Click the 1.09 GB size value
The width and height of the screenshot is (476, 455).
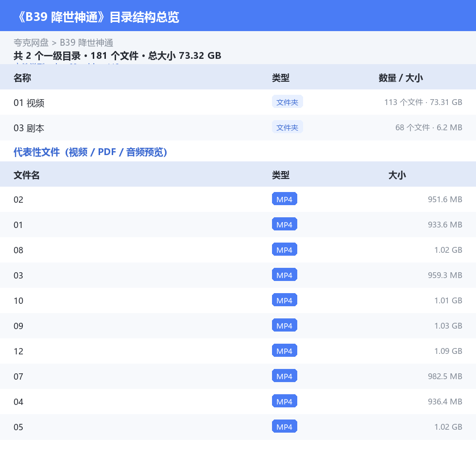click(x=448, y=351)
